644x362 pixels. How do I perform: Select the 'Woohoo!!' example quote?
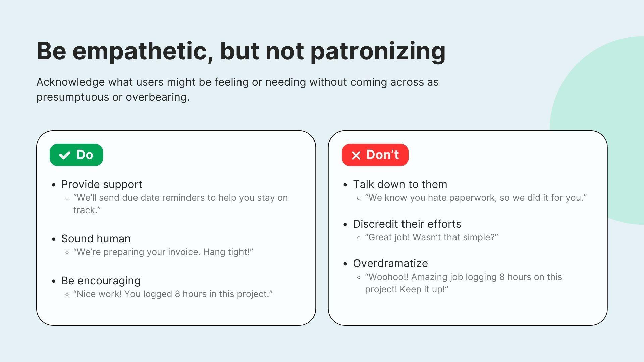[463, 283]
